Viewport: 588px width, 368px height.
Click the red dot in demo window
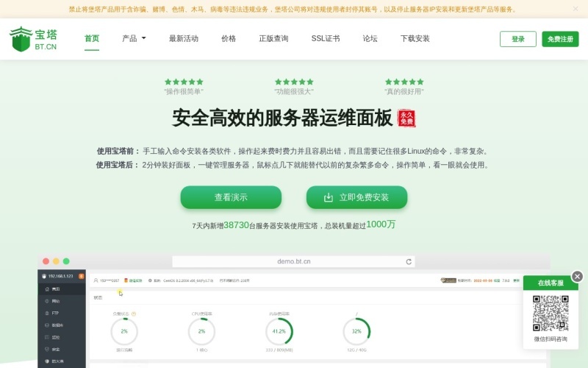coord(46,261)
